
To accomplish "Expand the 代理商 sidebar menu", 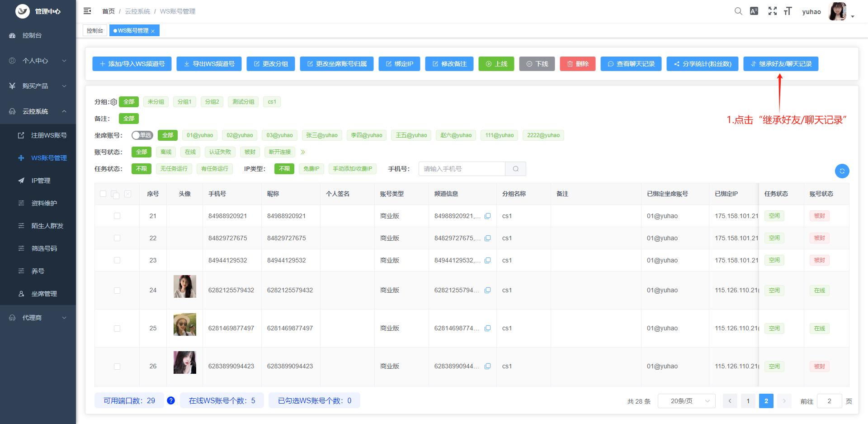I will 38,318.
